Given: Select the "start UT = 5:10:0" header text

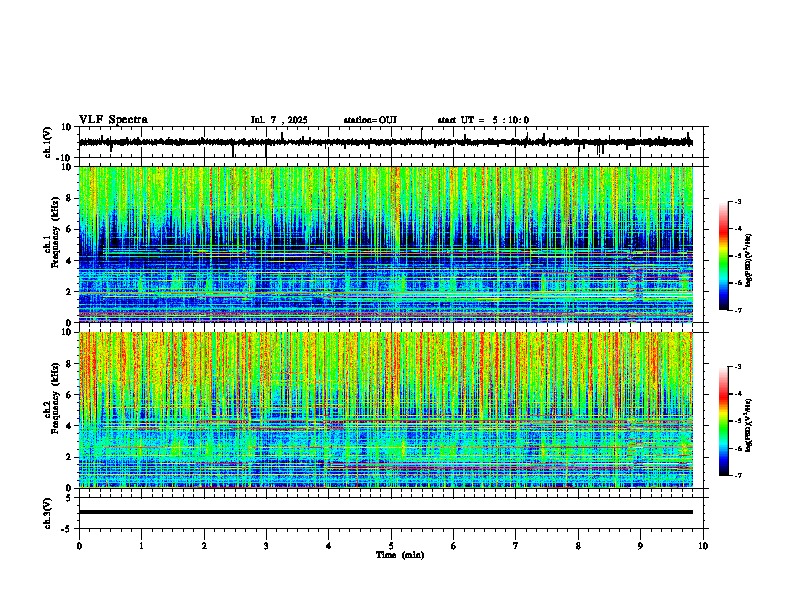Looking at the screenshot, I should pyautogui.click(x=483, y=120).
